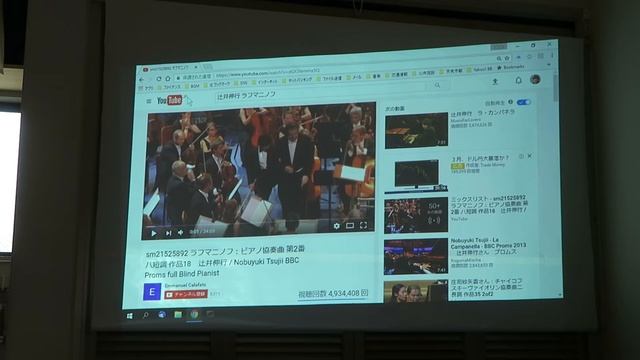The image size is (640, 360).
Task: Click video title sm21525892 heading text
Action: click(x=225, y=261)
